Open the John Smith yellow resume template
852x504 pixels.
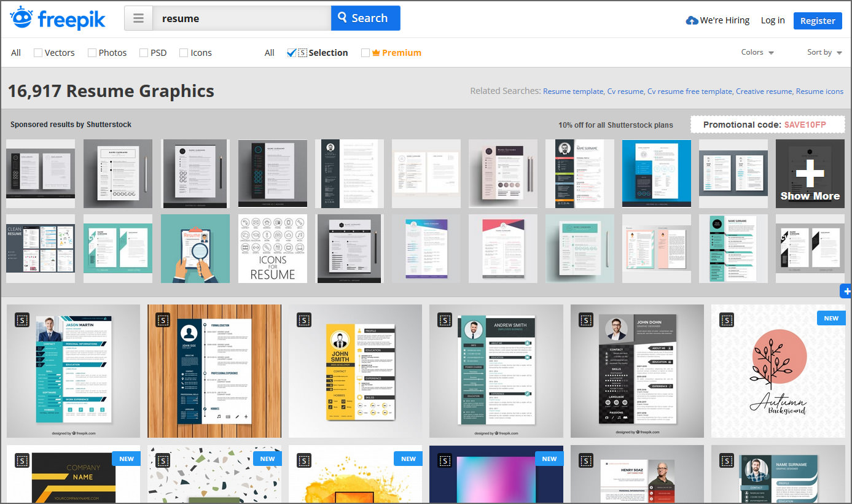(x=356, y=371)
